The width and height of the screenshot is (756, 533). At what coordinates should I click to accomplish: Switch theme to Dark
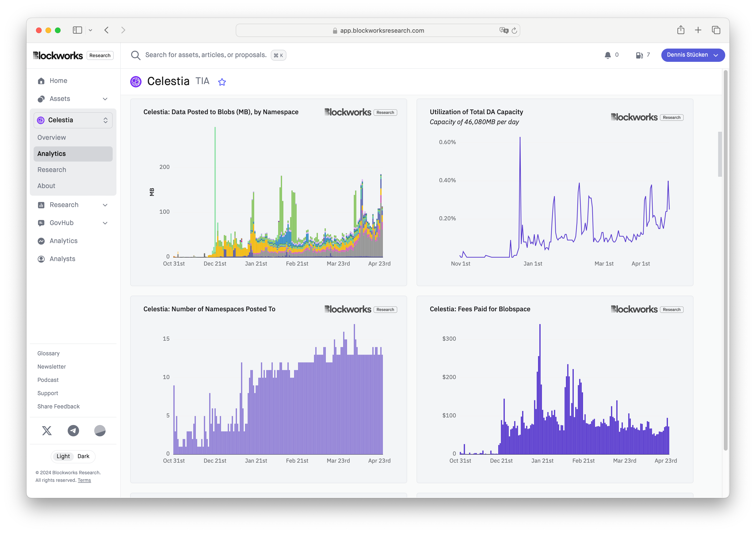pyautogui.click(x=83, y=456)
